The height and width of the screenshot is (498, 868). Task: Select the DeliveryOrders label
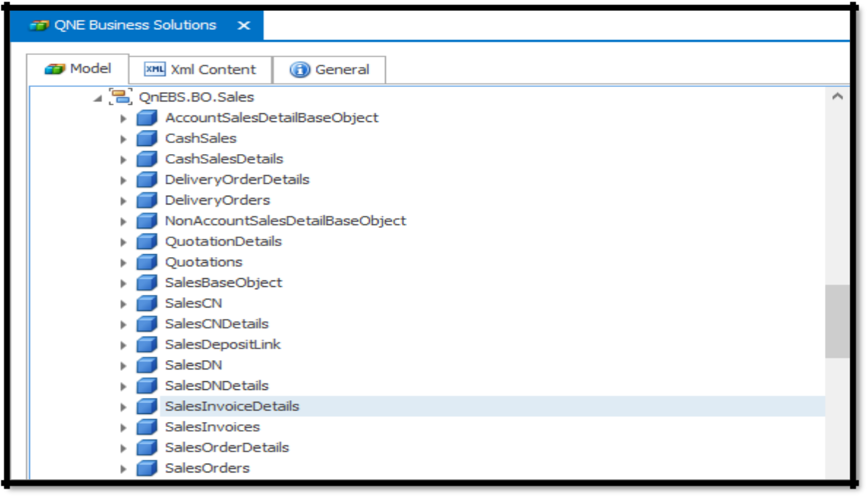(x=218, y=200)
